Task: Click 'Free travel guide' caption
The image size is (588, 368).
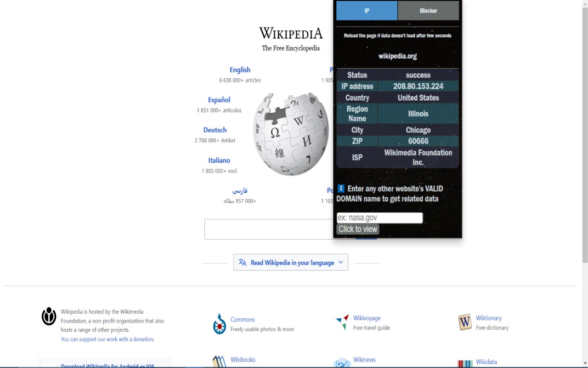Action: [x=371, y=328]
